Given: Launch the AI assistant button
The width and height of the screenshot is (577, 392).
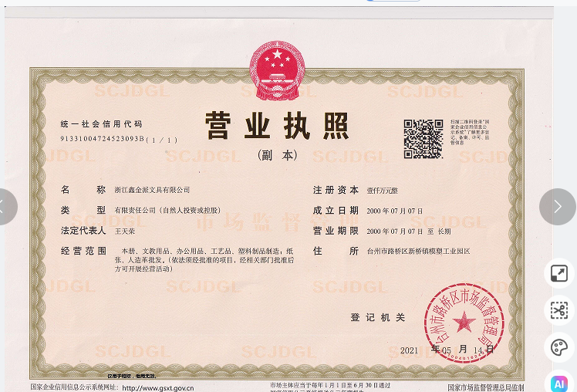Looking at the screenshot, I should 558,382.
